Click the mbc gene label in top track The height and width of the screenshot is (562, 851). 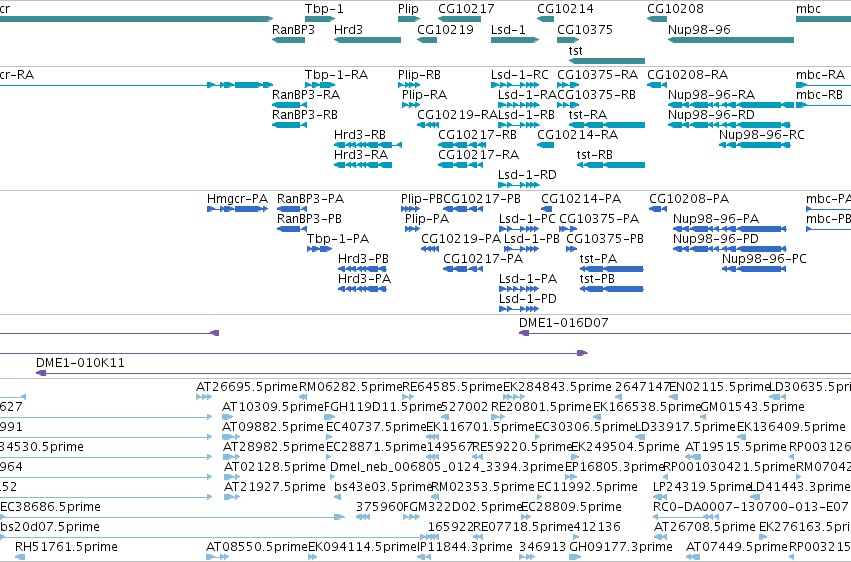pyautogui.click(x=808, y=9)
